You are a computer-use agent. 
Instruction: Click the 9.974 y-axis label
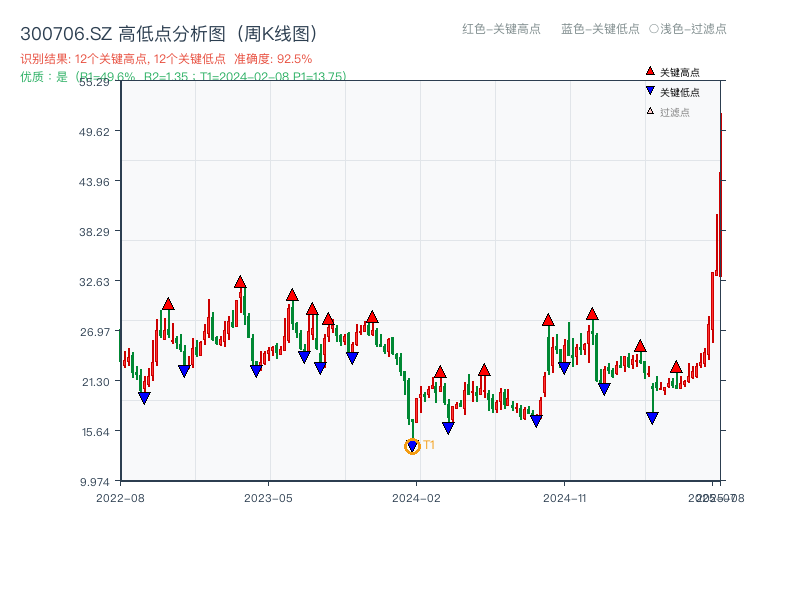click(94, 482)
